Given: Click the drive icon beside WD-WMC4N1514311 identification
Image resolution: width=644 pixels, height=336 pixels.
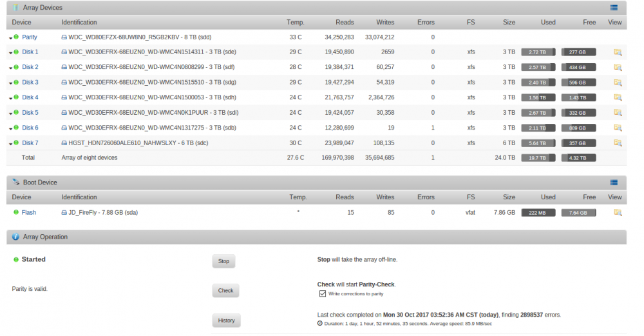Looking at the screenshot, I should [64, 52].
